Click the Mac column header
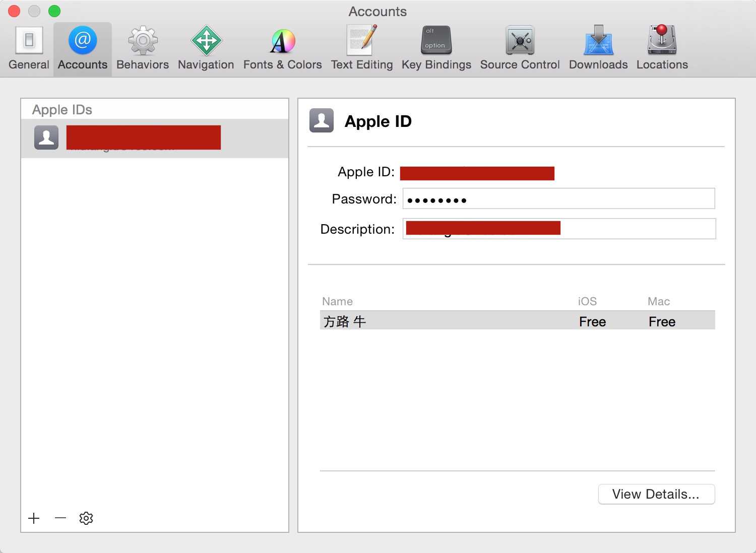The image size is (756, 553). point(659,301)
